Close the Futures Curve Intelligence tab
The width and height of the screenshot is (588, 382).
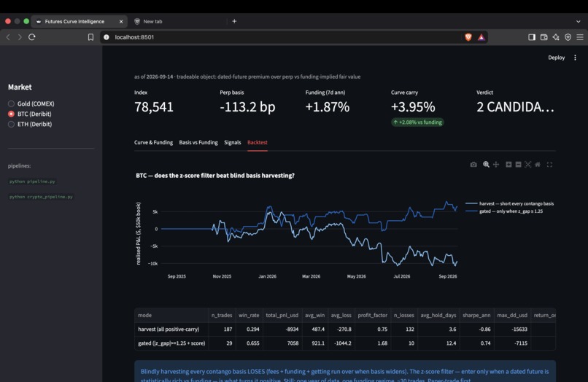click(121, 21)
